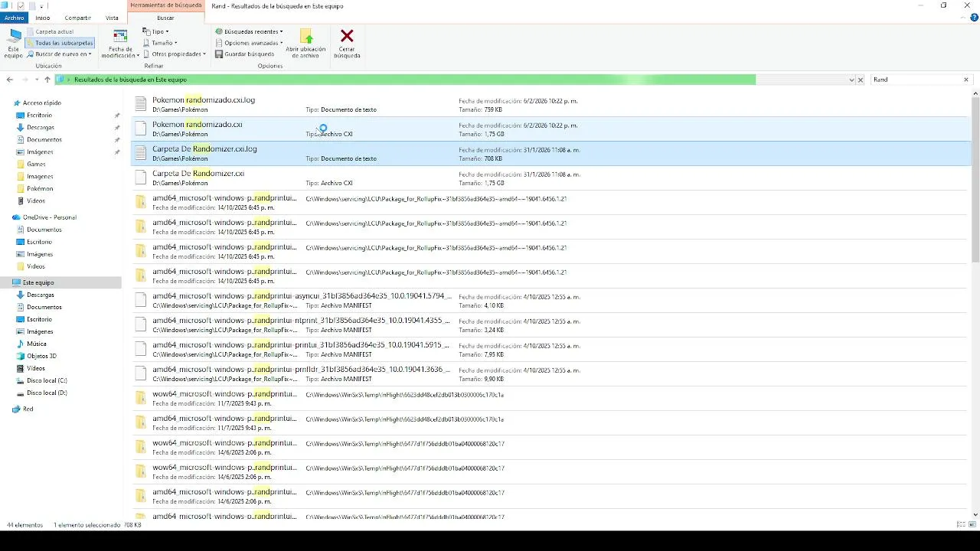Go up one level with the up arrow
This screenshot has height=551, width=980.
pos(47,80)
